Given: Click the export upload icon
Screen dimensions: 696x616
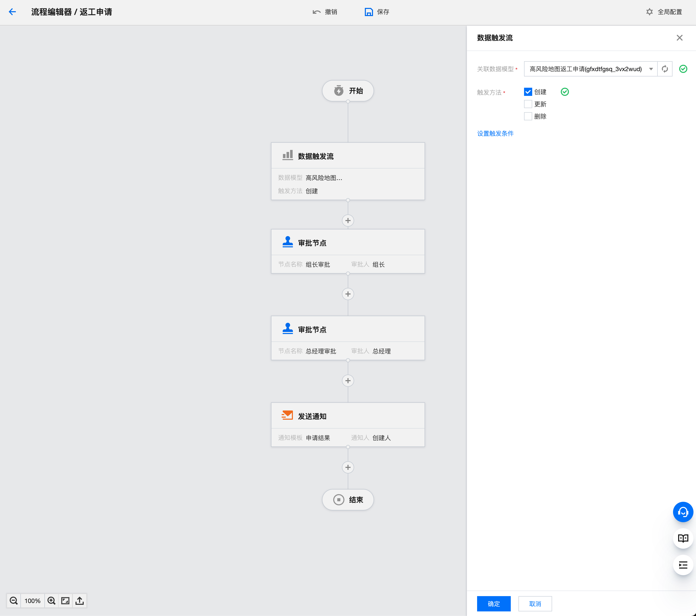Looking at the screenshot, I should click(x=80, y=601).
